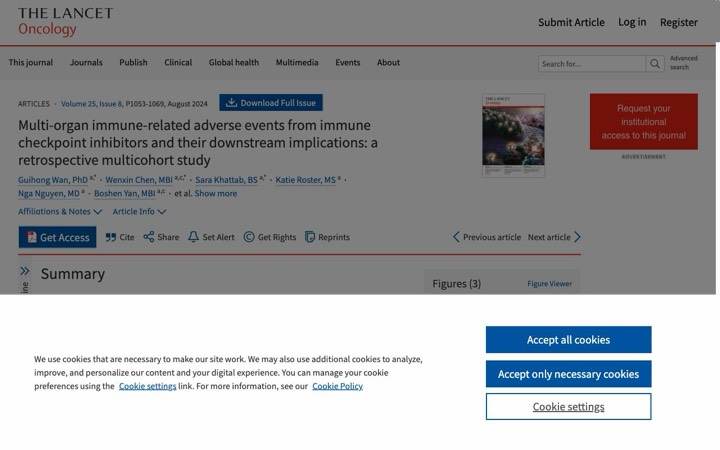This screenshot has height=450, width=720.
Task: Click the Search for input field
Action: point(592,64)
